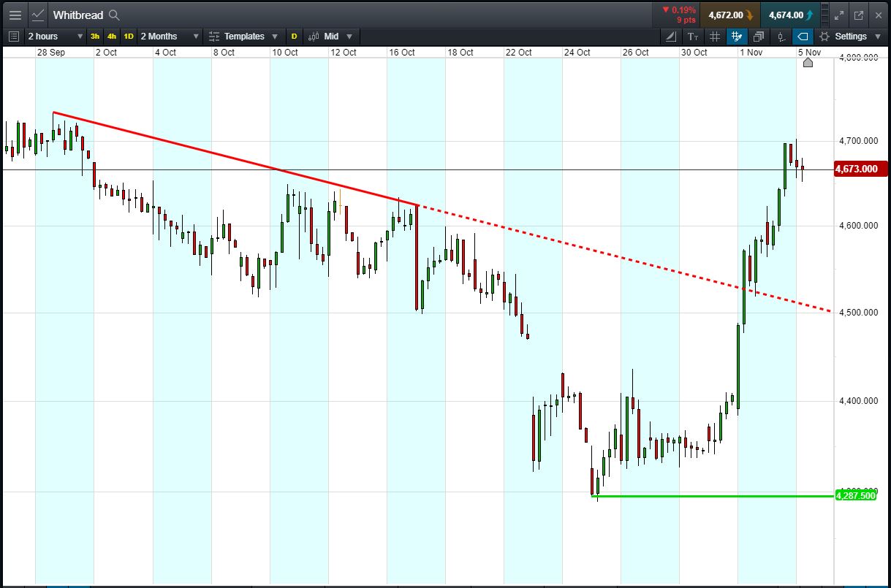Screen dimensions: 891x588
Task: Click the 4,500.000 price axis label
Action: click(857, 313)
